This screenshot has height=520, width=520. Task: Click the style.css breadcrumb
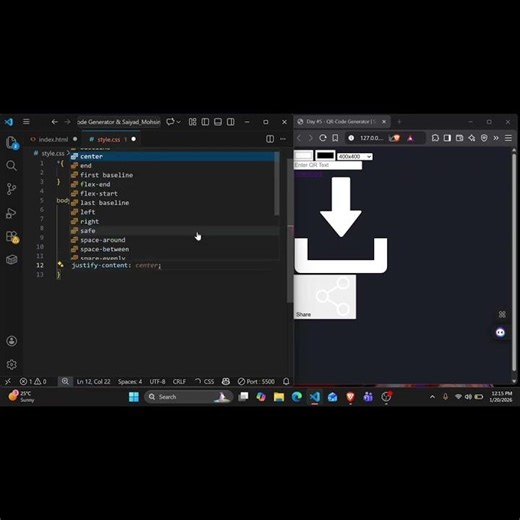tap(53, 153)
